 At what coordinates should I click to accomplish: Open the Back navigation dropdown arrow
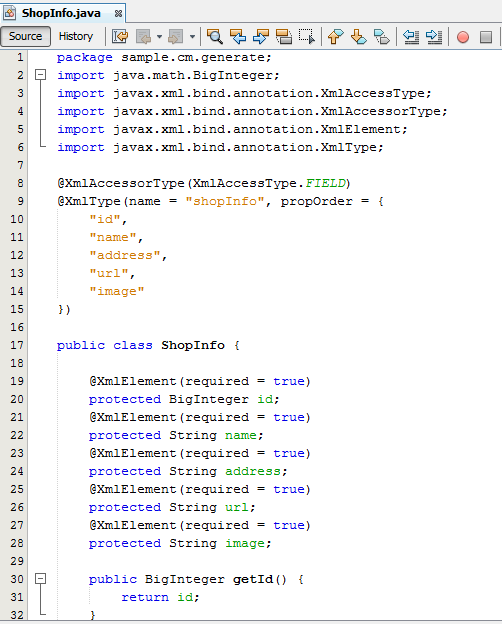pyautogui.click(x=159, y=37)
